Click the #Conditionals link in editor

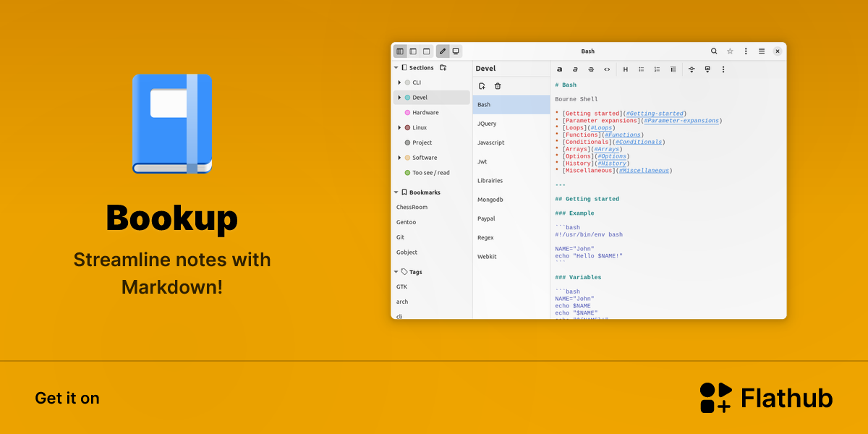638,142
